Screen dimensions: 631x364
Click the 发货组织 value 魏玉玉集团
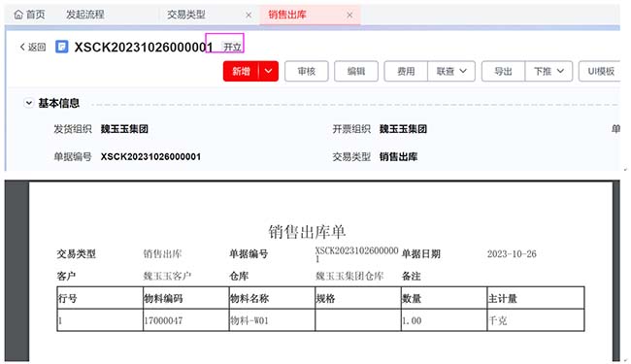[x=124, y=129]
